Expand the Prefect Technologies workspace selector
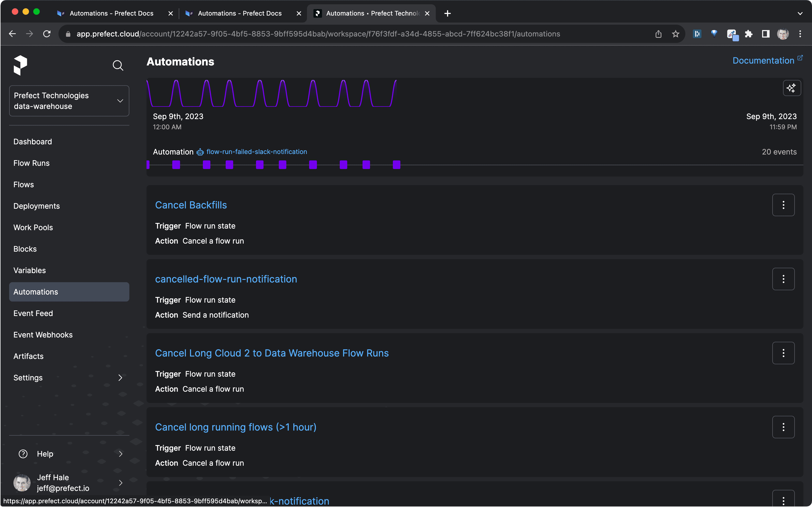The image size is (812, 507). coord(69,101)
